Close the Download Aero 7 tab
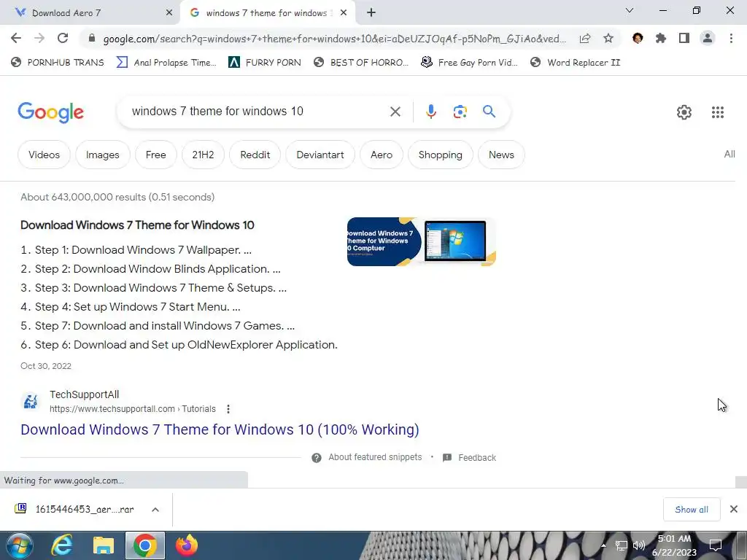Image resolution: width=747 pixels, height=560 pixels. (169, 13)
